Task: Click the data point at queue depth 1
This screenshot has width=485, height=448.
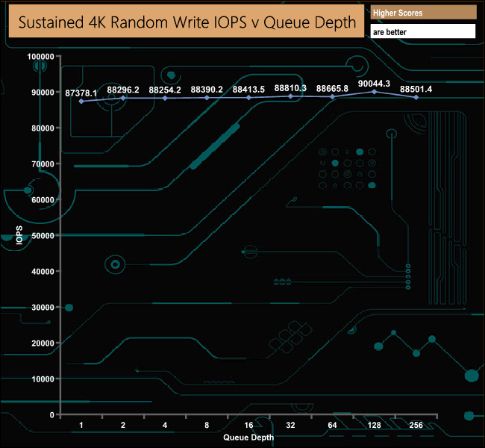Action: tap(81, 101)
